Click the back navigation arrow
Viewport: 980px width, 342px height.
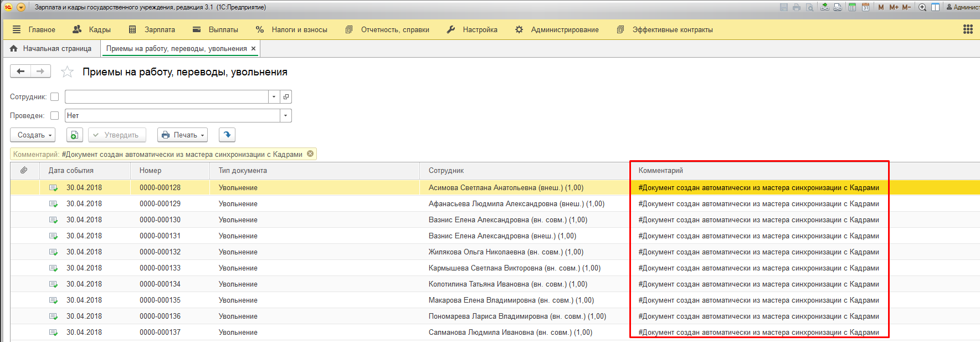click(x=20, y=72)
